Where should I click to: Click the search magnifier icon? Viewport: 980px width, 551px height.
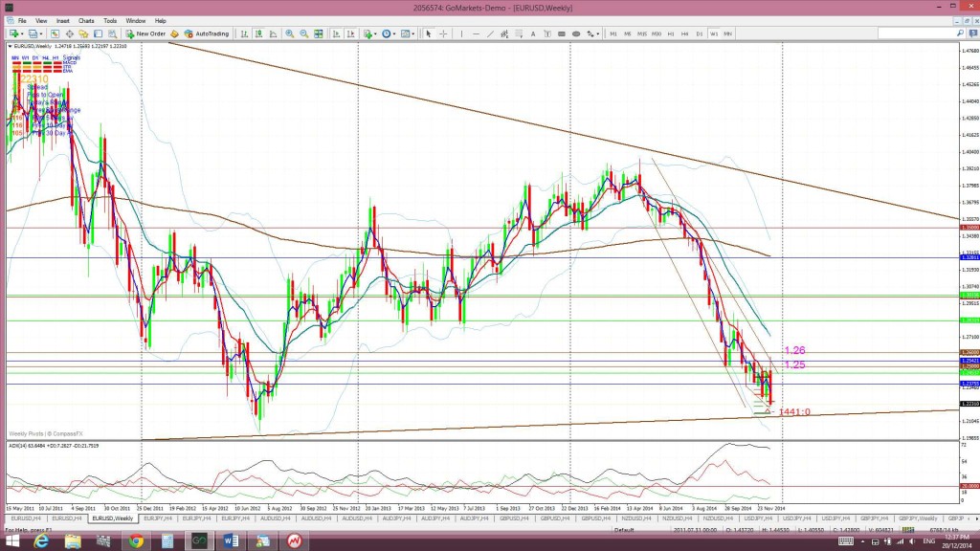pyautogui.click(x=961, y=33)
